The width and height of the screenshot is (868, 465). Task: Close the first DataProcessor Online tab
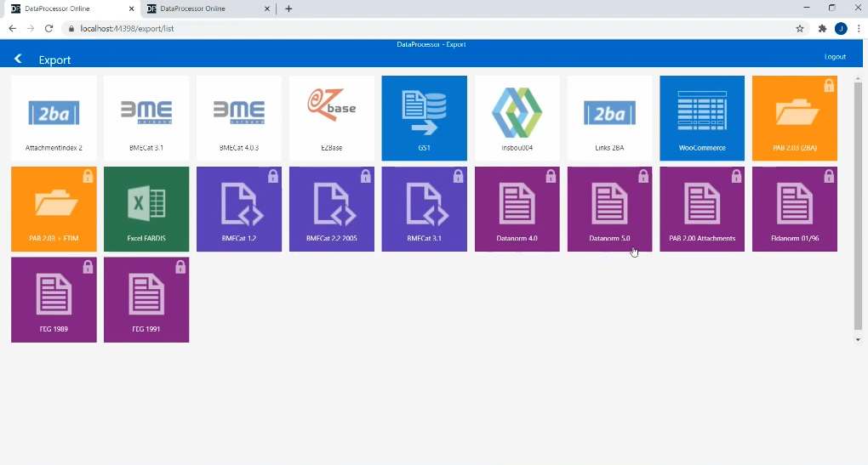132,9
